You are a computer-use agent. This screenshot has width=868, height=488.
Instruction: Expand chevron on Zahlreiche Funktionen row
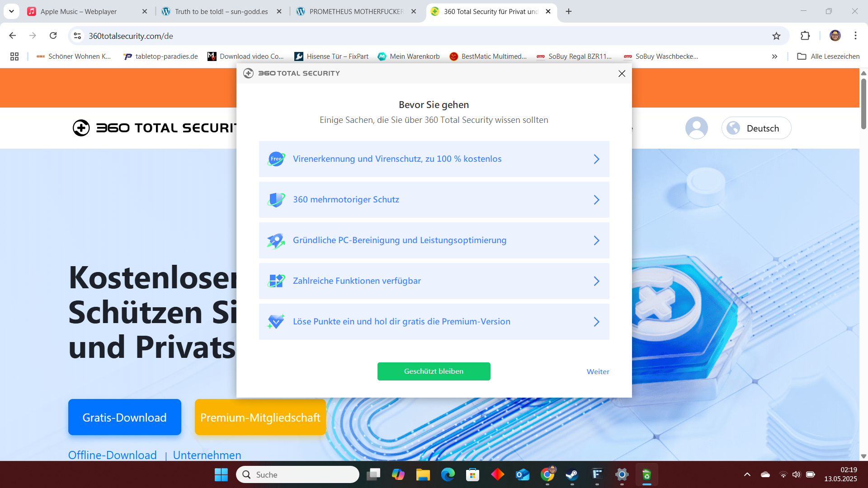(x=596, y=281)
